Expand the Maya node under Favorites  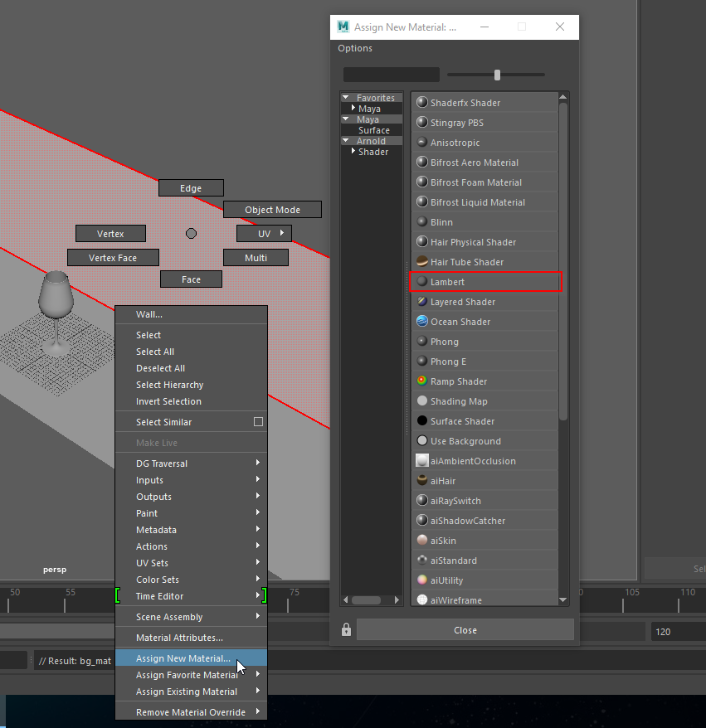[x=353, y=108]
